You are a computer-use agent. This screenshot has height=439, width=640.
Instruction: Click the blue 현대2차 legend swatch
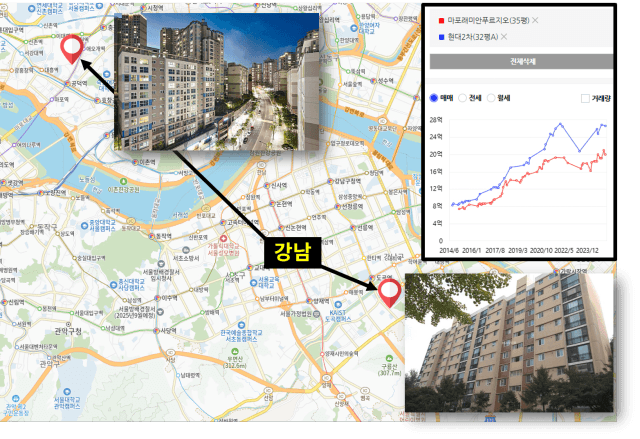[x=441, y=37]
